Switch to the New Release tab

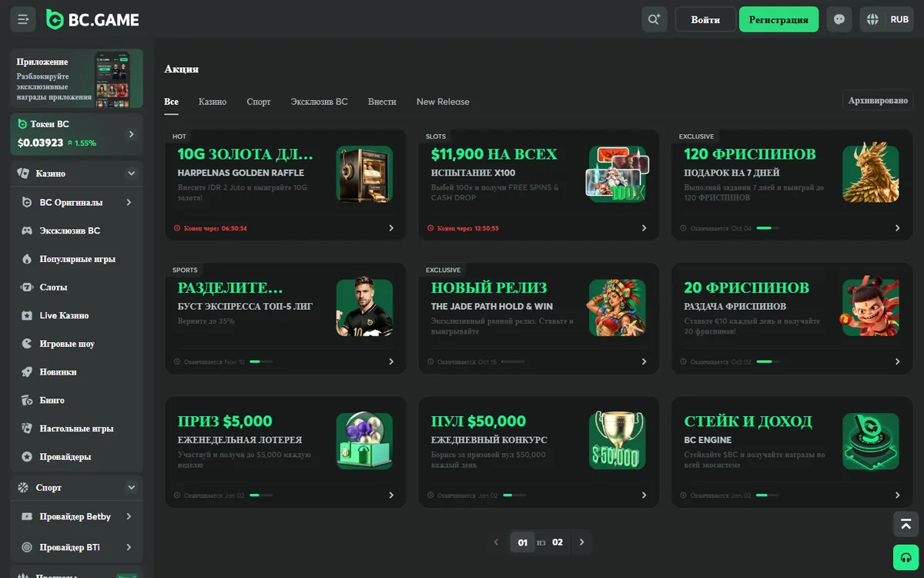443,102
